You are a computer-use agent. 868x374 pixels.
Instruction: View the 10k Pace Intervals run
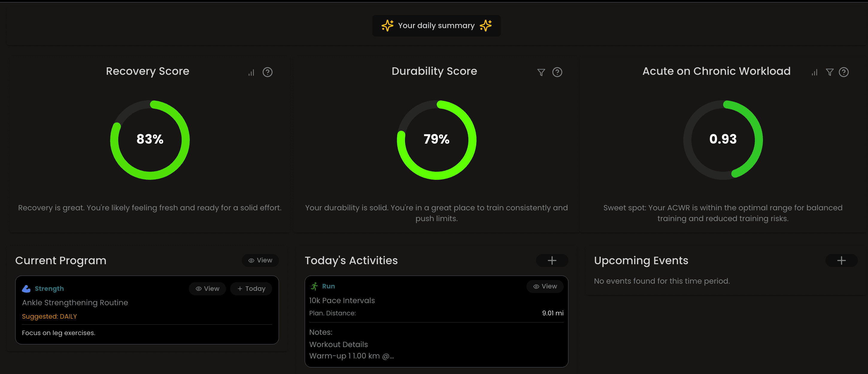pos(545,286)
